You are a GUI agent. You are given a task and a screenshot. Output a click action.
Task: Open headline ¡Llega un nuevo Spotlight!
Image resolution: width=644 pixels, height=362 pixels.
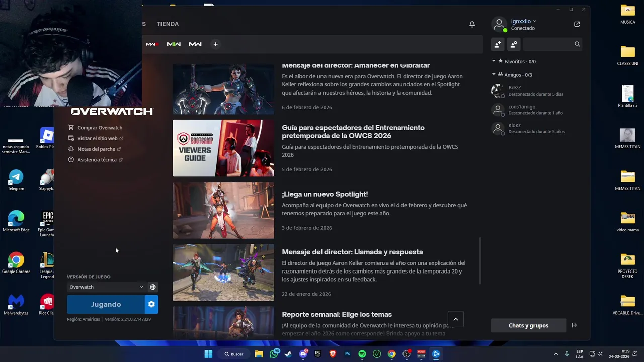(x=325, y=194)
